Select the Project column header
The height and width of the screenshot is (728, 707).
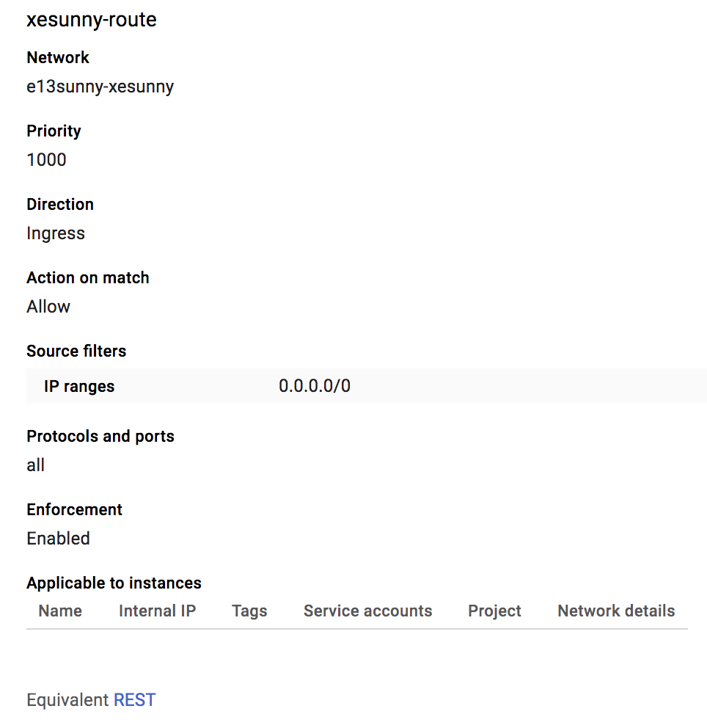click(x=494, y=611)
